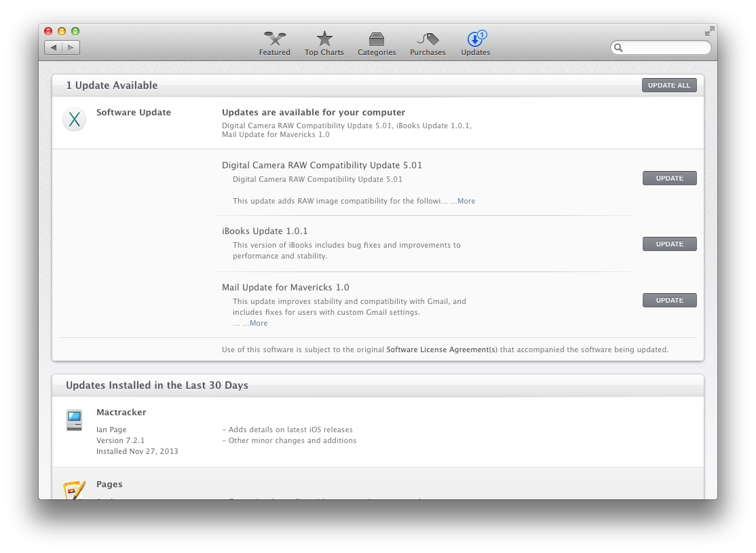Click 'Updates are available for your computer'
Viewport: 756px width, 553px height.
pos(314,113)
